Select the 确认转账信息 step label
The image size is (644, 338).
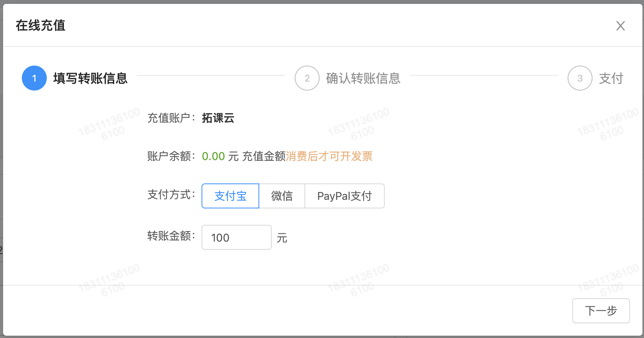click(363, 78)
